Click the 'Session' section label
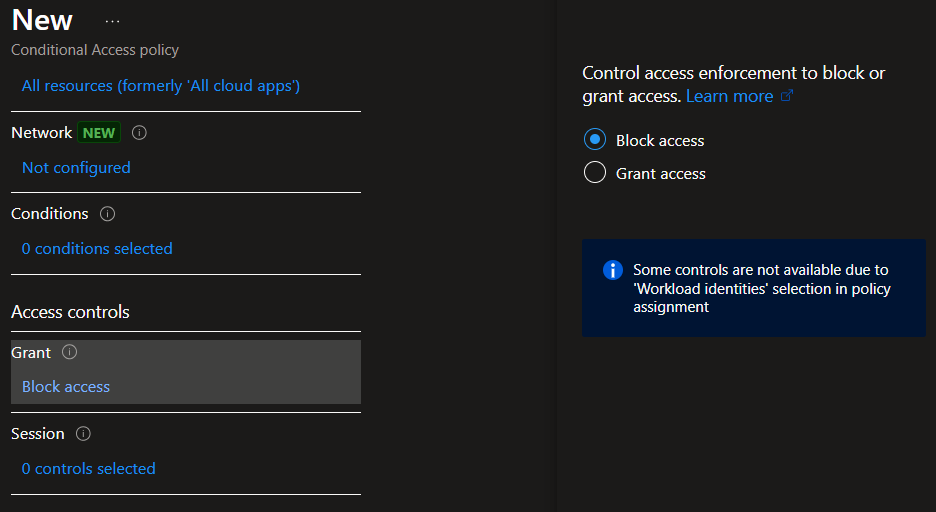Viewport: 936px width, 512px height. [x=38, y=434]
